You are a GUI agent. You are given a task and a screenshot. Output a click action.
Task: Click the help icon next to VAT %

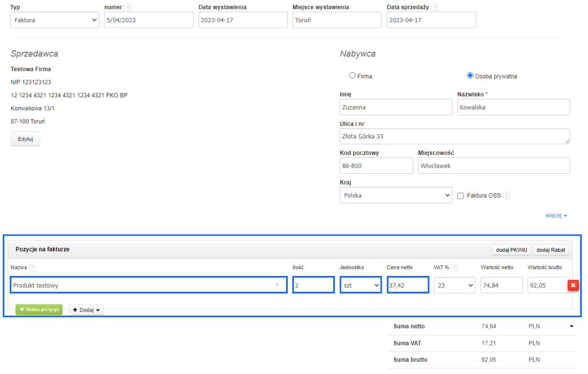(x=455, y=268)
